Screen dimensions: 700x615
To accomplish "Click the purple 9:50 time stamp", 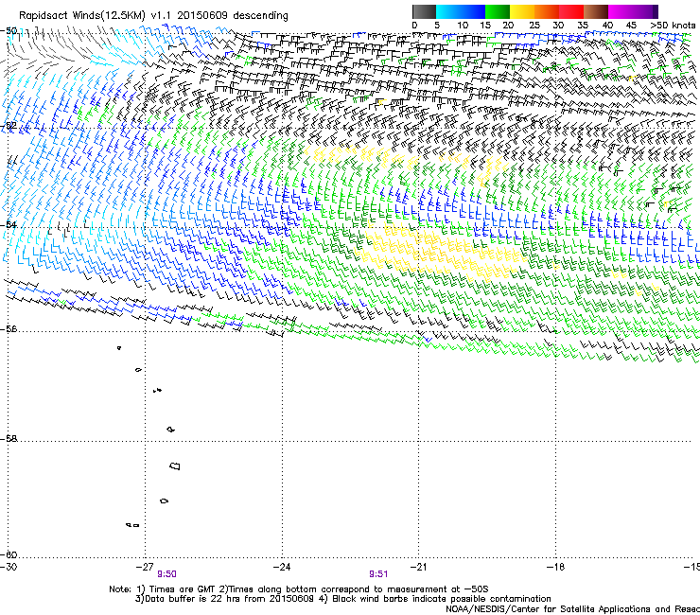I will (x=166, y=574).
